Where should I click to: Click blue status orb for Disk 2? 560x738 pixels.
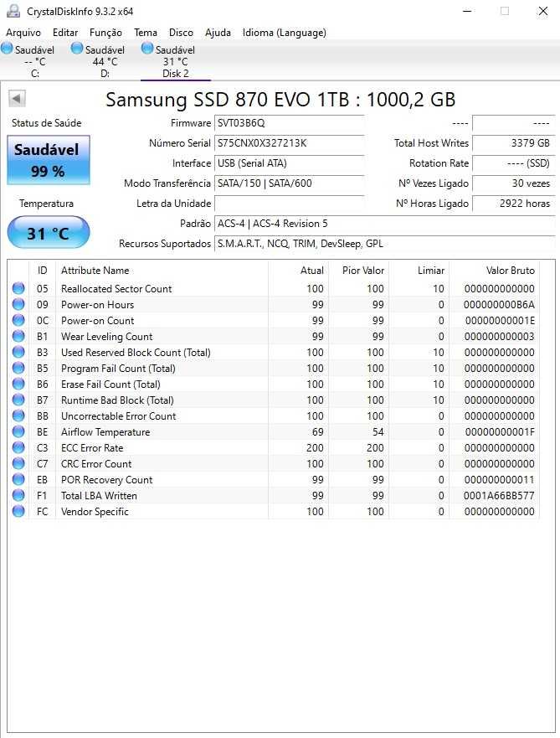click(x=147, y=48)
